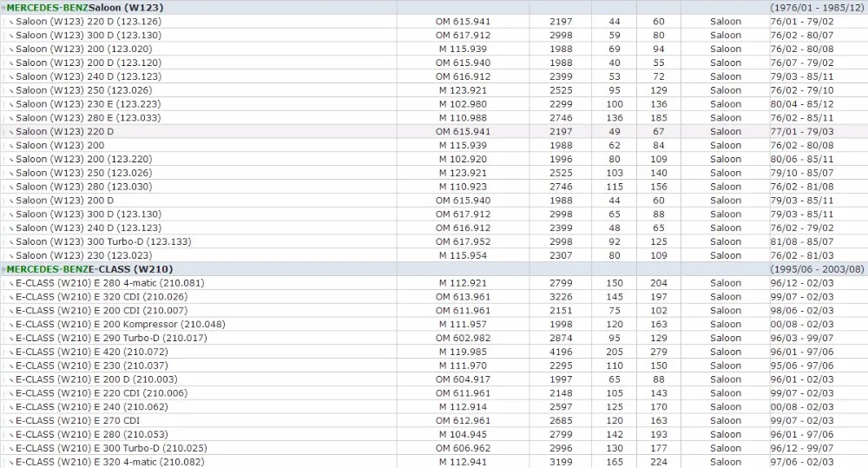Collapse the MERCEDES-BENZ E-CLASS (W210) group
The width and height of the screenshot is (868, 468).
point(3,270)
